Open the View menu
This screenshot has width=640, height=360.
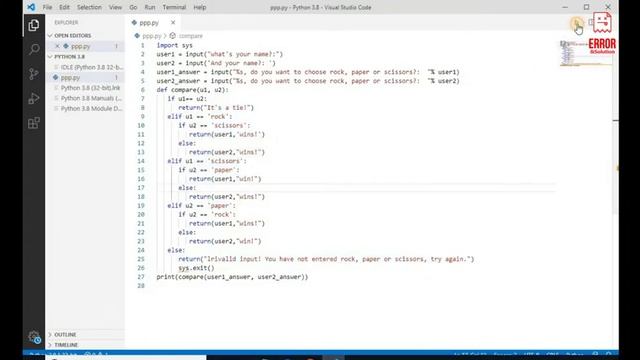[116, 7]
